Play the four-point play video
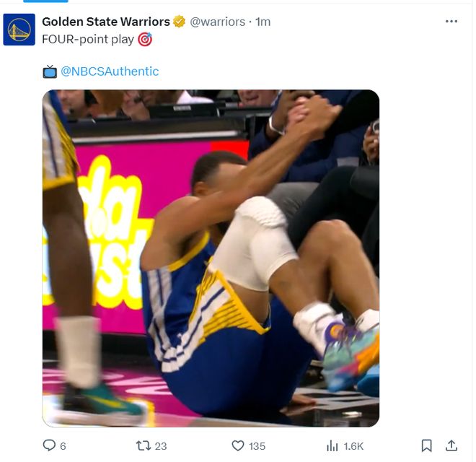Screen dimensions: 476x462 tap(211, 258)
